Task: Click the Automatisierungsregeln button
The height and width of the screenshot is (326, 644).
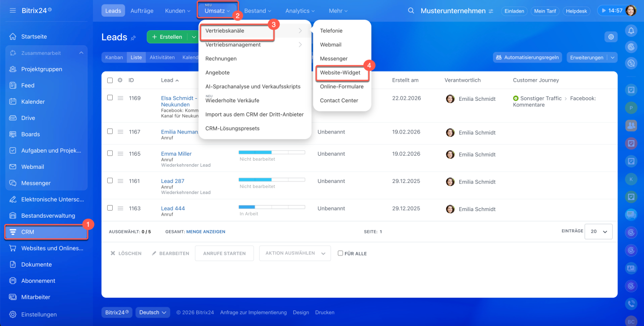Action: pos(527,57)
